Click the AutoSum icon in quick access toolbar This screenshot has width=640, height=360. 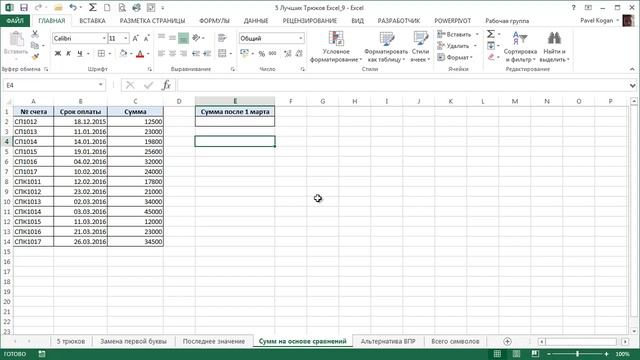click(x=93, y=8)
